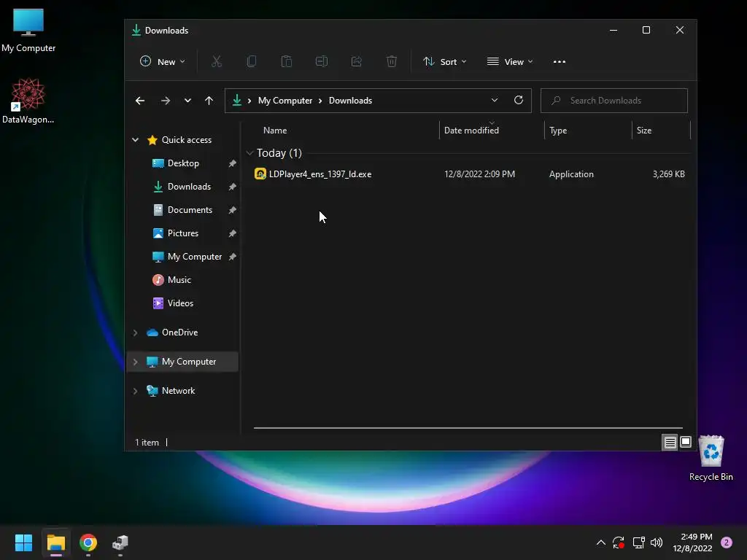Unpin Desktop using its pin icon
This screenshot has height=560, width=747.
233,163
